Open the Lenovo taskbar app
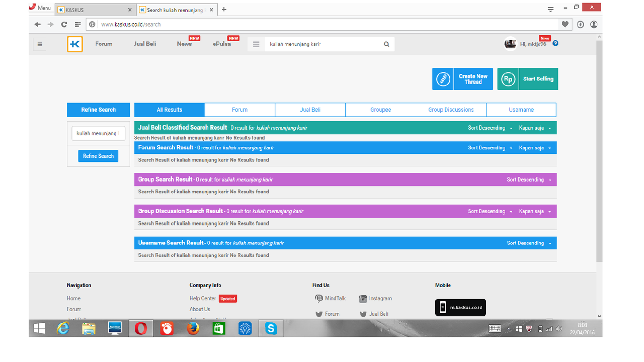 click(115, 329)
